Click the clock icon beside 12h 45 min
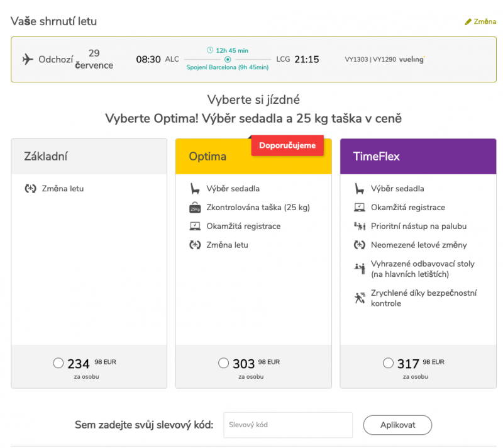The image size is (503, 448). coord(211,50)
